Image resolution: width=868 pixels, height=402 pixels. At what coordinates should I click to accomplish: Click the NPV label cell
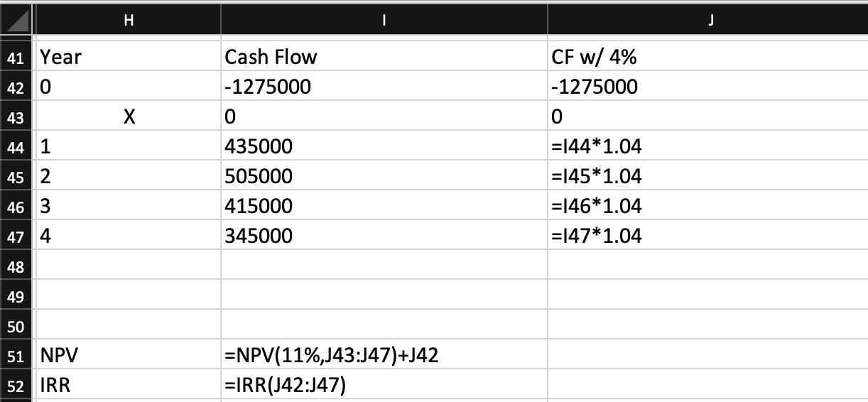128,355
